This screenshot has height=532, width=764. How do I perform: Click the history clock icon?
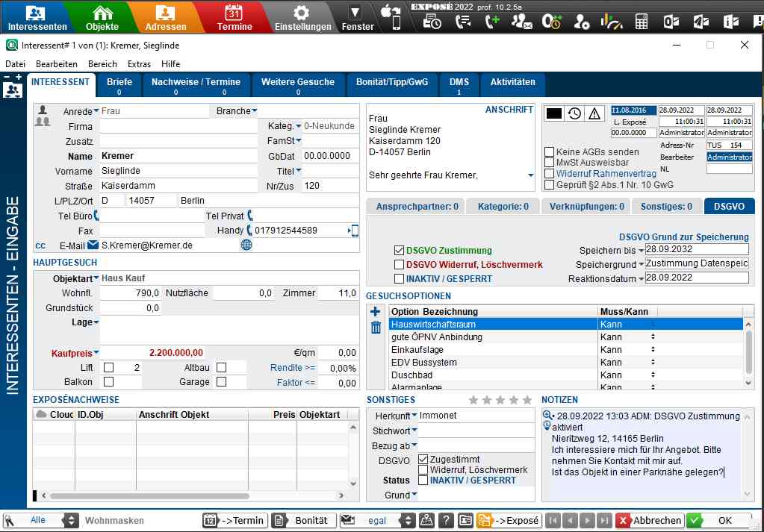(x=574, y=113)
